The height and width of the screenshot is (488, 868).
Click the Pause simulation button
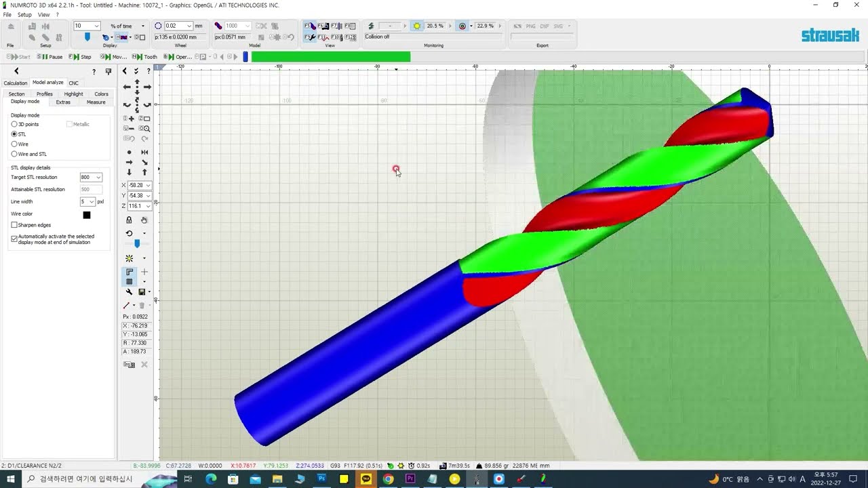[x=50, y=57]
